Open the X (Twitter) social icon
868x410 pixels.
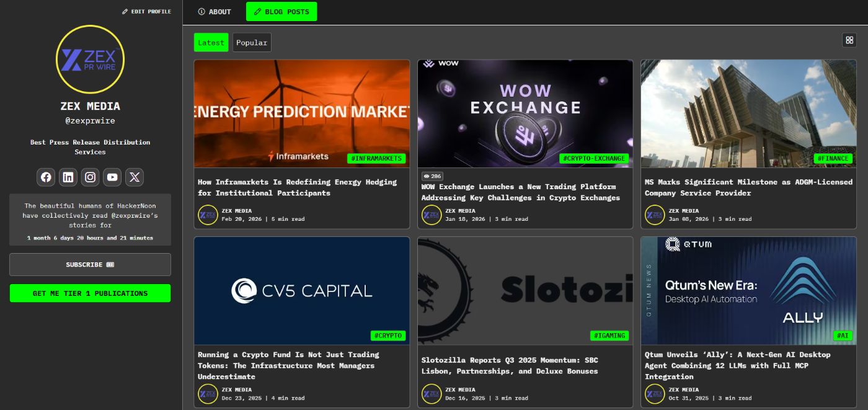(135, 177)
